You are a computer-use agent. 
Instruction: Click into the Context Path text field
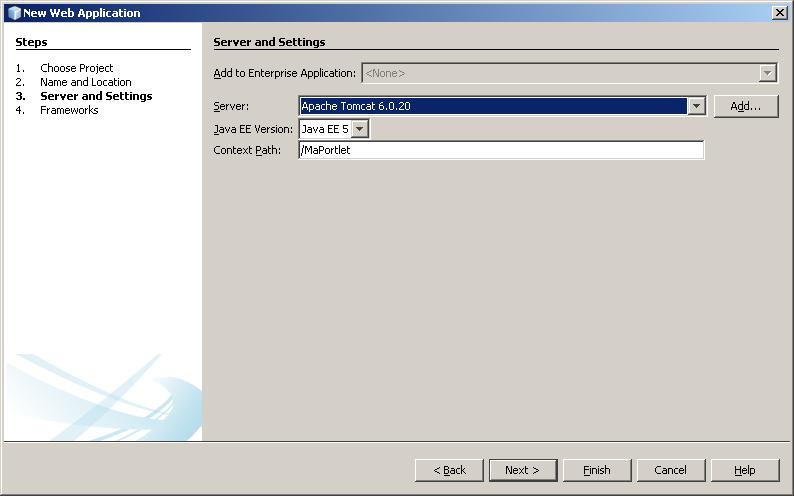tap(500, 150)
